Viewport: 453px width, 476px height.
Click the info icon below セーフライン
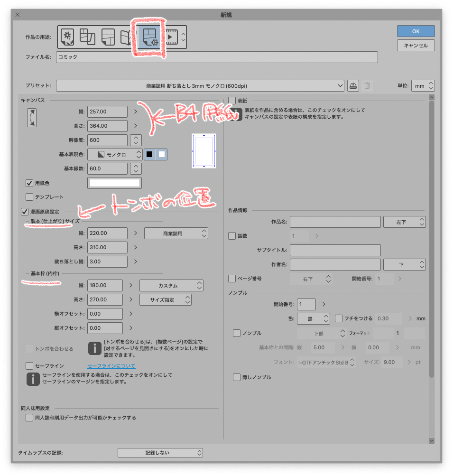pyautogui.click(x=33, y=380)
